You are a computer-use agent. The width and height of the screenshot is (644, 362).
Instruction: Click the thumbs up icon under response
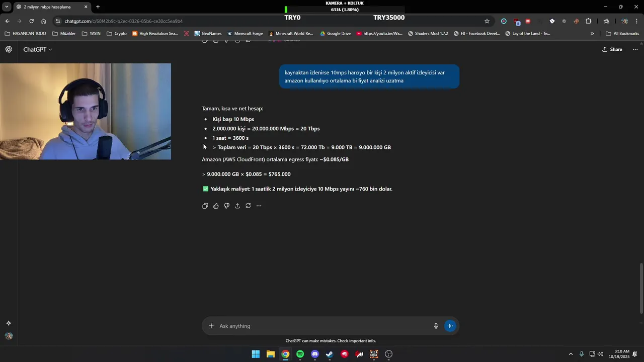(x=216, y=206)
